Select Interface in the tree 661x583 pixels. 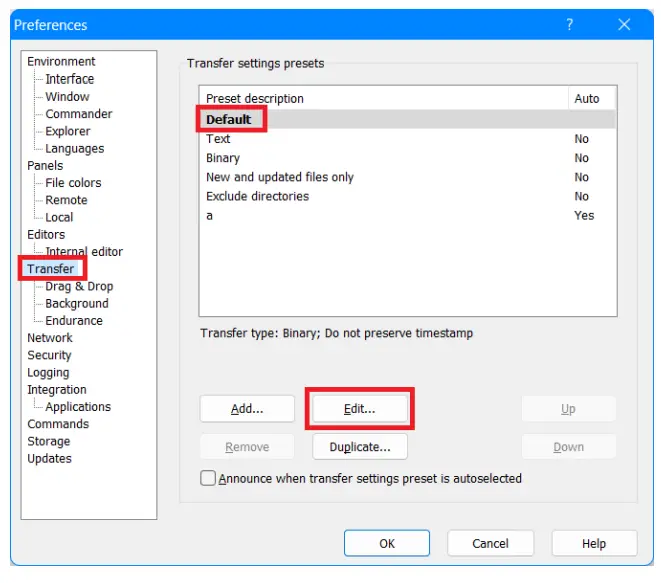point(70,79)
